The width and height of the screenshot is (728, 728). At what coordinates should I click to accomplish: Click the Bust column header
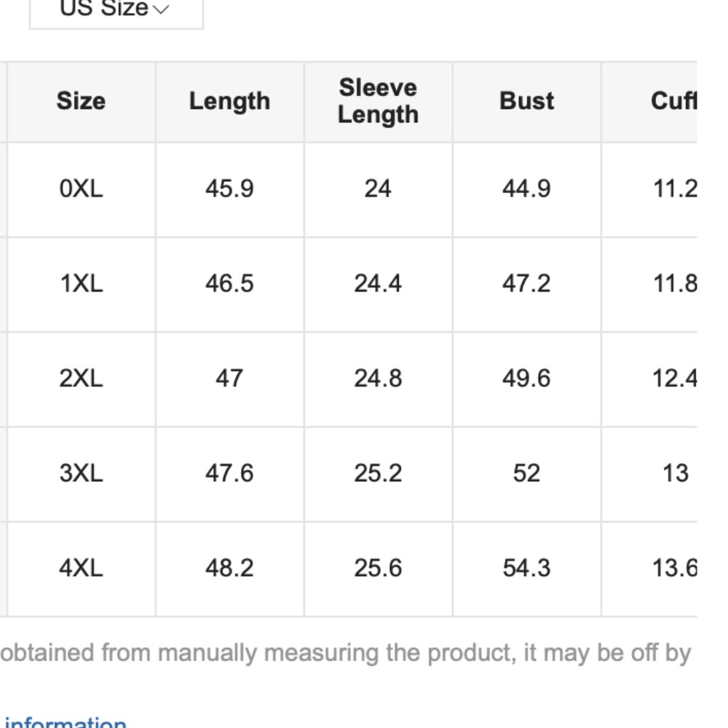click(x=526, y=101)
